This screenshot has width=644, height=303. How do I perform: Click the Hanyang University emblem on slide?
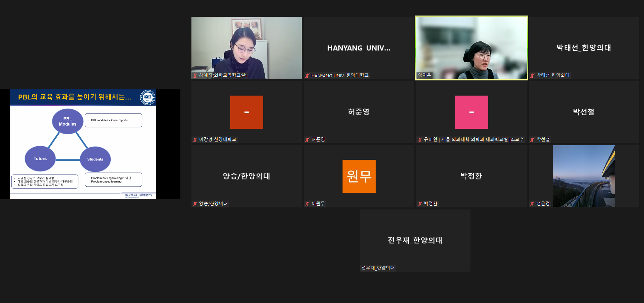click(x=148, y=97)
